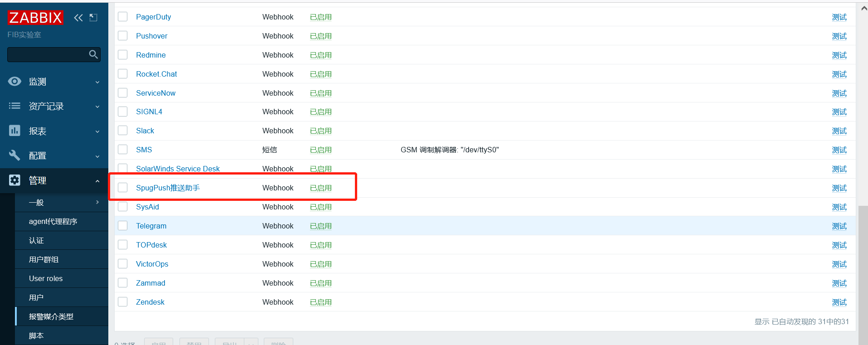Click 测试 for ServiceNow
The height and width of the screenshot is (345, 868).
839,93
